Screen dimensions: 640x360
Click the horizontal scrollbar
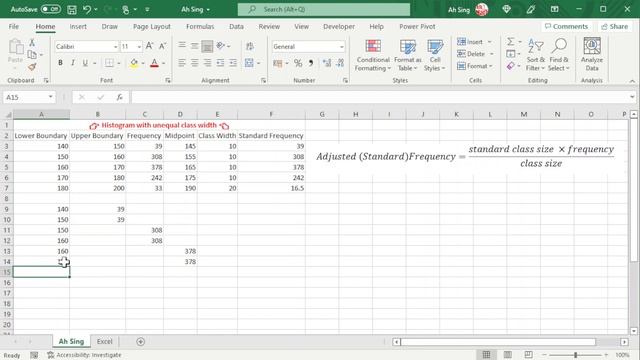(x=498, y=342)
